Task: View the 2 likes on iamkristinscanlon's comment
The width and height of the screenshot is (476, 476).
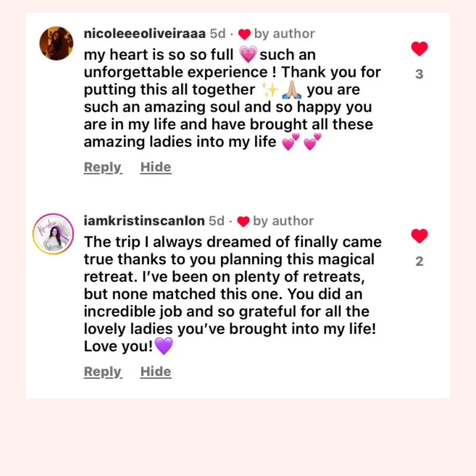Action: (419, 261)
